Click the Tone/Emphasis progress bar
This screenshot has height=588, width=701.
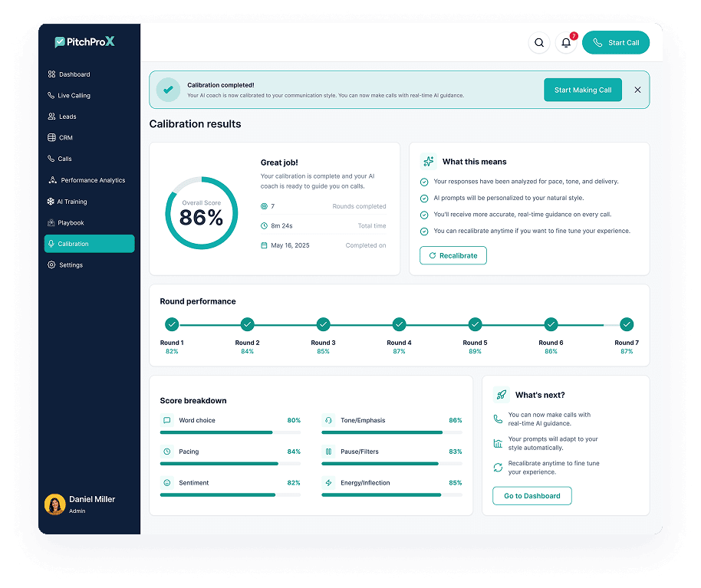tap(392, 432)
